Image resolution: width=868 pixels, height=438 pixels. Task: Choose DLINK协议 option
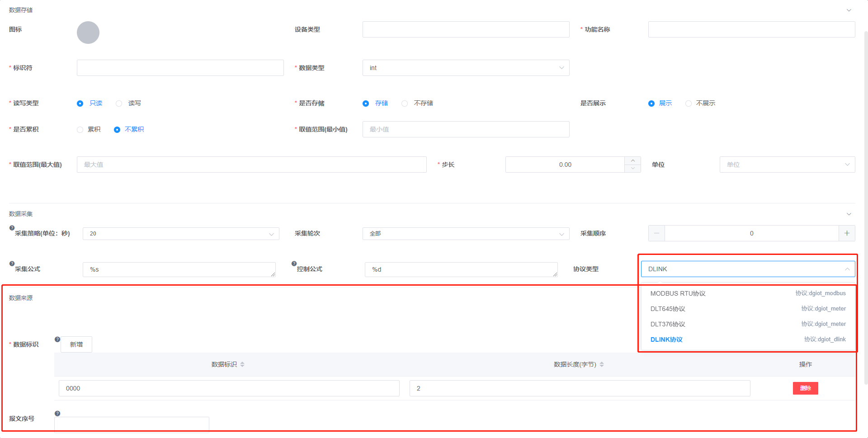748,339
